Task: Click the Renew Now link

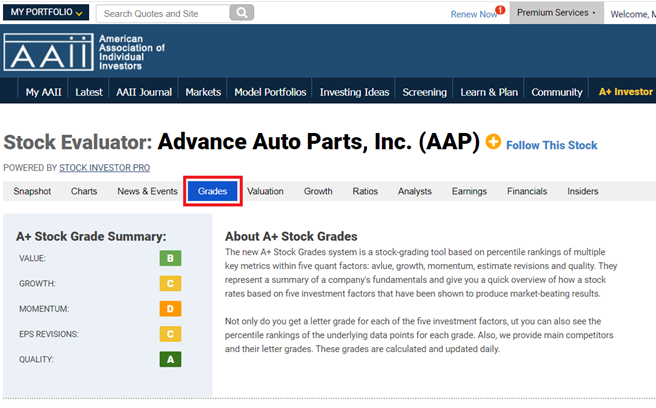Action: pyautogui.click(x=474, y=14)
